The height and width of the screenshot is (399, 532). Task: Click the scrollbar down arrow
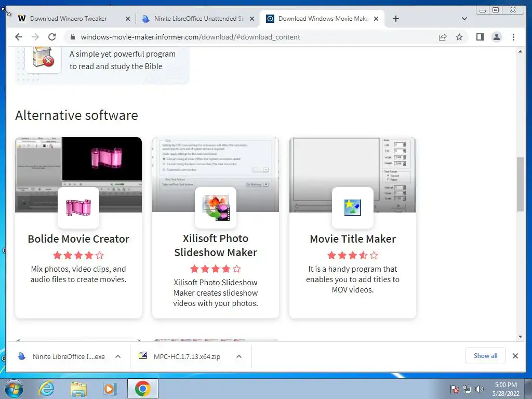click(x=520, y=337)
